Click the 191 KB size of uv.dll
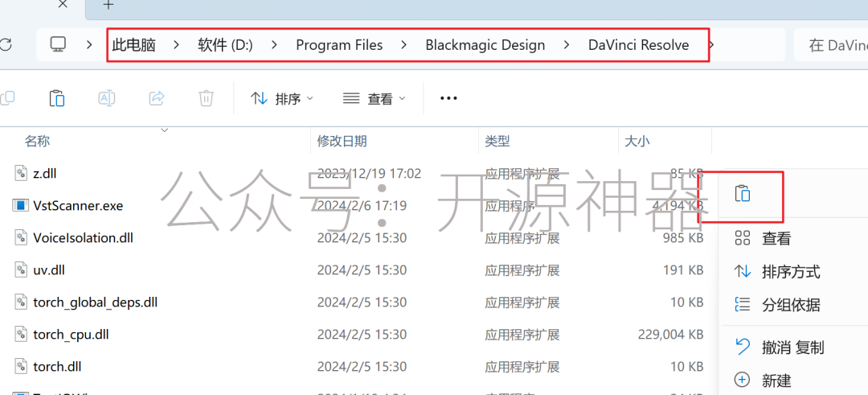Image resolution: width=868 pixels, height=395 pixels. [x=683, y=270]
